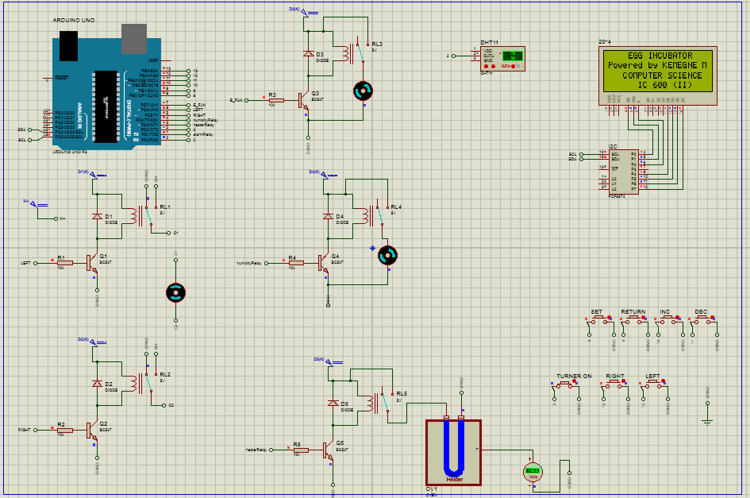Select resistor R3 on the E_FAN input
The width and height of the screenshot is (750, 498).
pos(276,100)
